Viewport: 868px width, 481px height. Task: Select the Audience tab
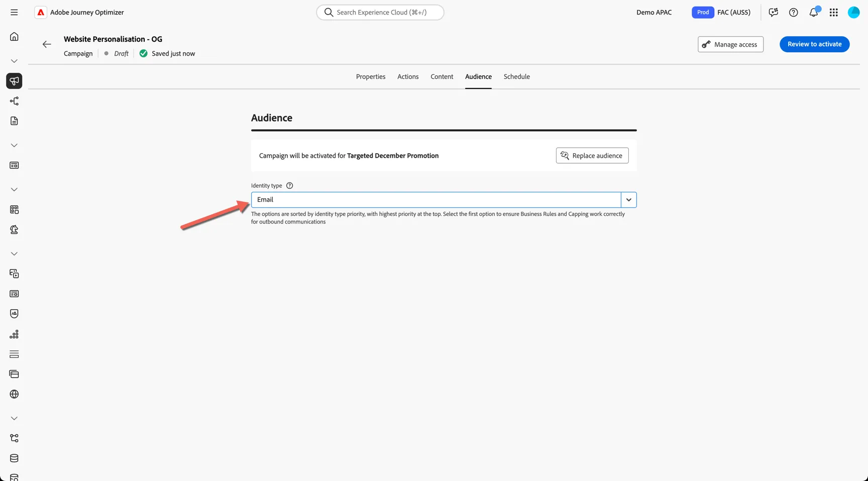pyautogui.click(x=478, y=77)
